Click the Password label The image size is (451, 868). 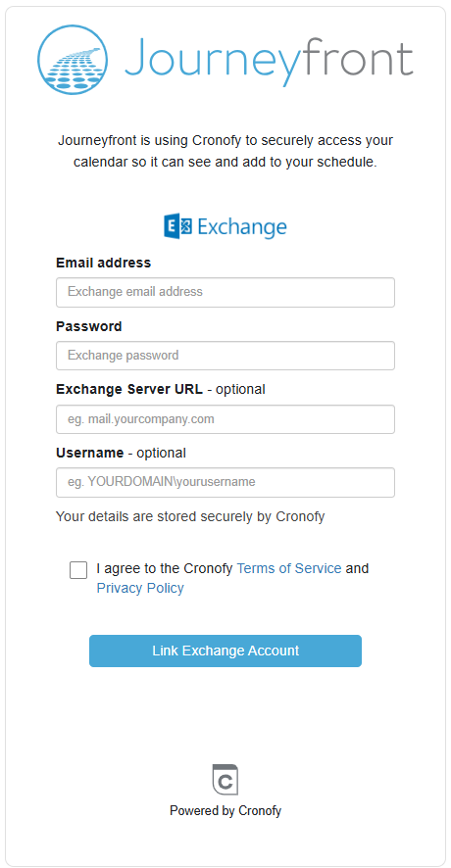(x=89, y=326)
